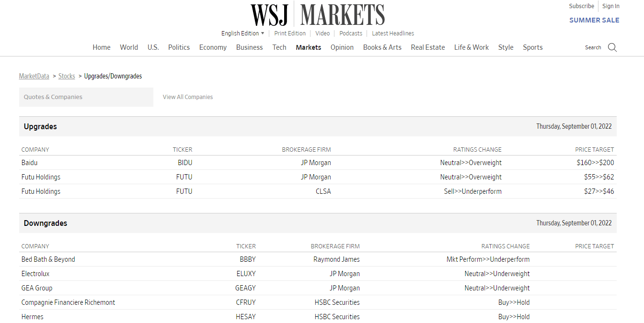644x323 pixels.
Task: Click the GEA Group company cell
Action: click(x=37, y=288)
